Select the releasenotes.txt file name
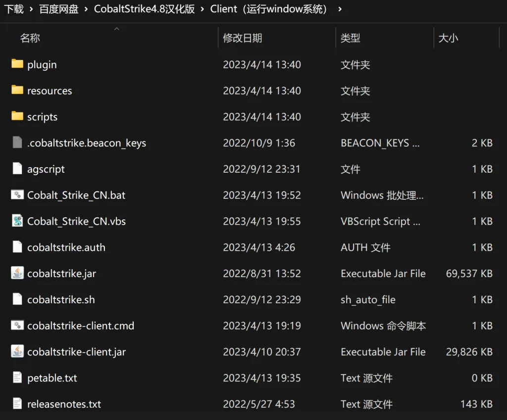 click(x=64, y=404)
